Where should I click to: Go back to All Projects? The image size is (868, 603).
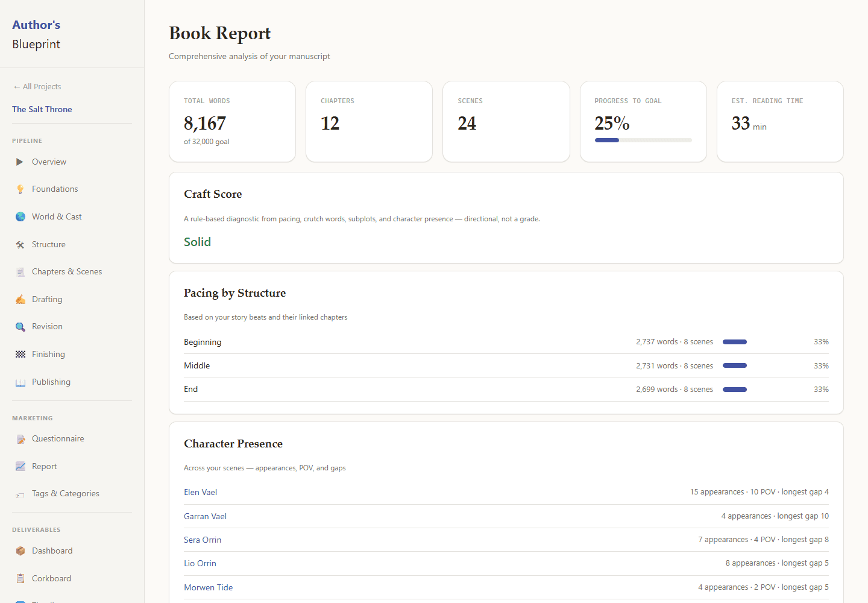point(37,86)
